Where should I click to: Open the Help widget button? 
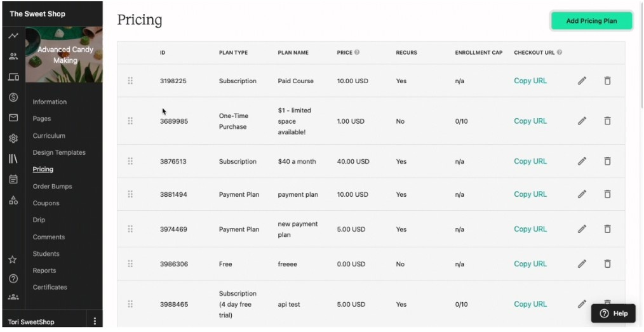613,314
